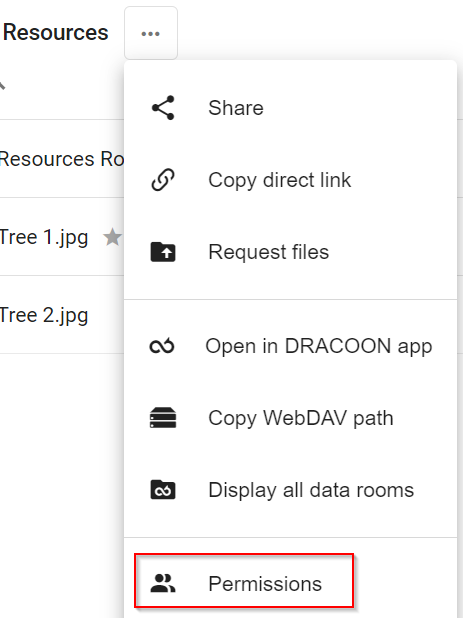This screenshot has height=618, width=463.
Task: Click the DRACOON app infinity icon
Action: tap(162, 346)
